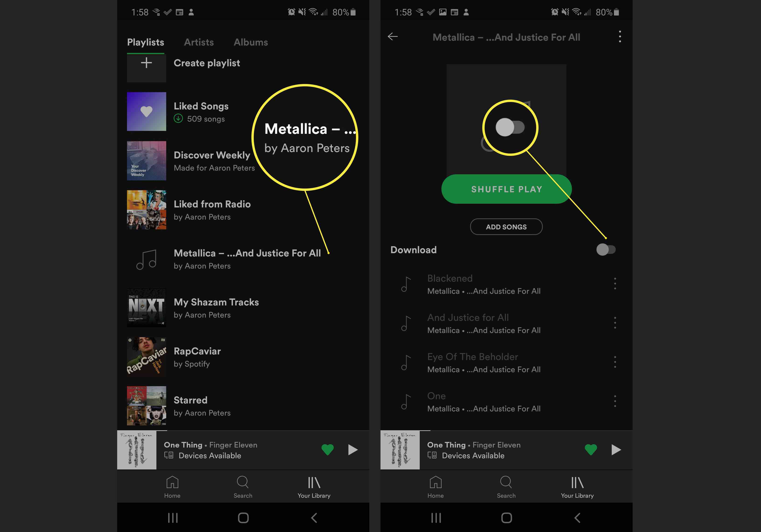Tap the Add Songs button
Image resolution: width=761 pixels, height=532 pixels.
(507, 227)
